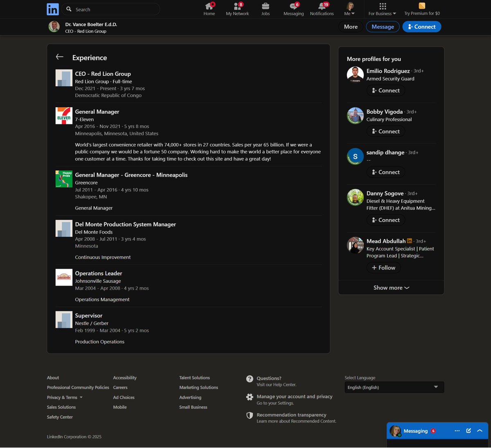Click the blue Connect button in header
The height and width of the screenshot is (448, 491).
point(421,27)
